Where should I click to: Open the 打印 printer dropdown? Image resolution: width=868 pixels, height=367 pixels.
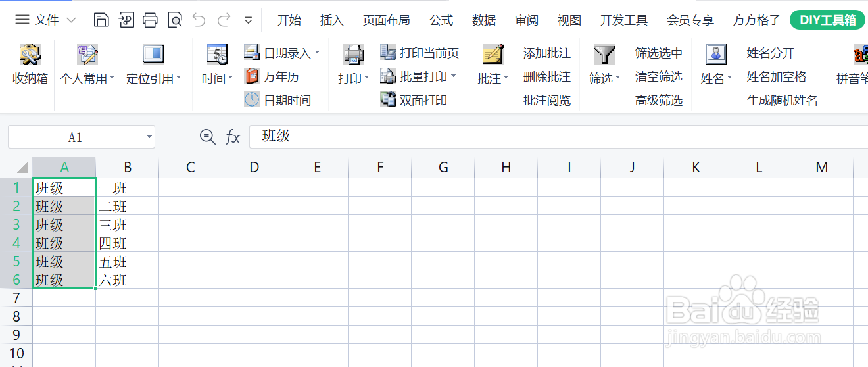pos(354,66)
